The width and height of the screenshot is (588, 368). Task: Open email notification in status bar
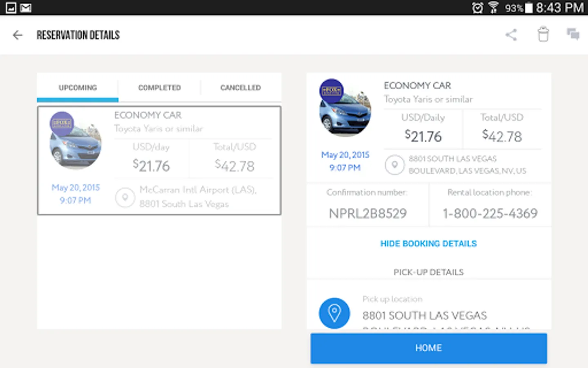26,8
